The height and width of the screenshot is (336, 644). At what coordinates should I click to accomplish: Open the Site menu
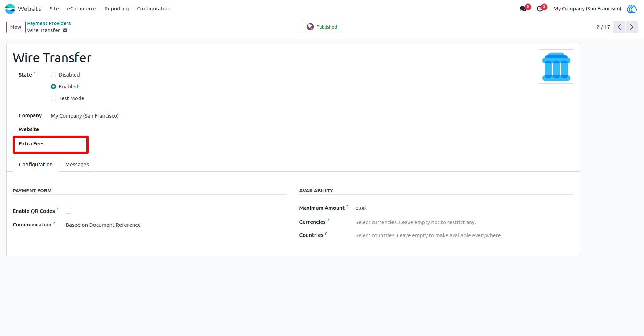click(x=54, y=9)
